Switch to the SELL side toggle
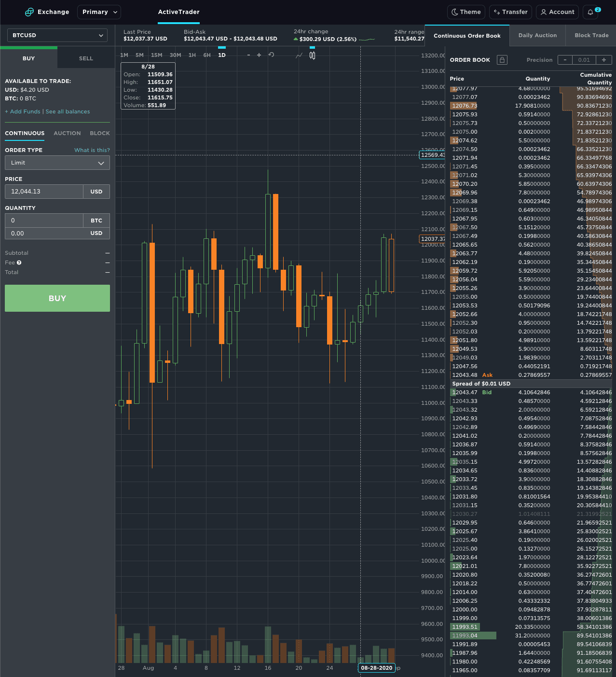 coord(86,58)
